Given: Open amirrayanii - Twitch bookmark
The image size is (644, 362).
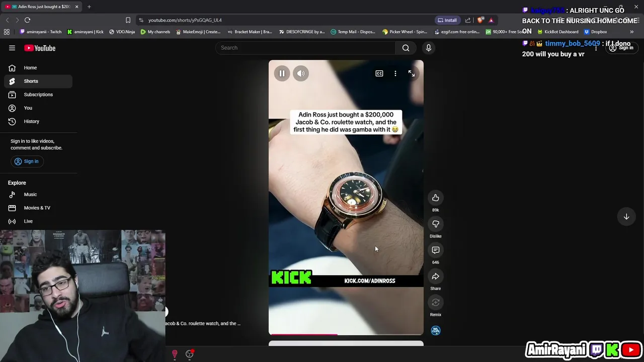Looking at the screenshot, I should pos(40,32).
